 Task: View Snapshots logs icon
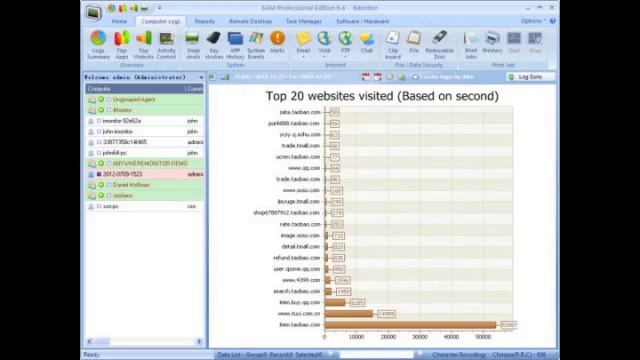192,38
